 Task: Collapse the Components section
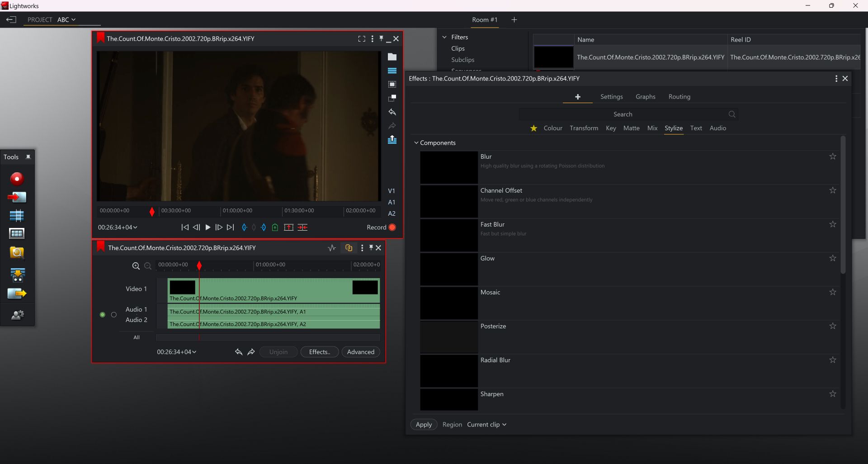tap(416, 143)
